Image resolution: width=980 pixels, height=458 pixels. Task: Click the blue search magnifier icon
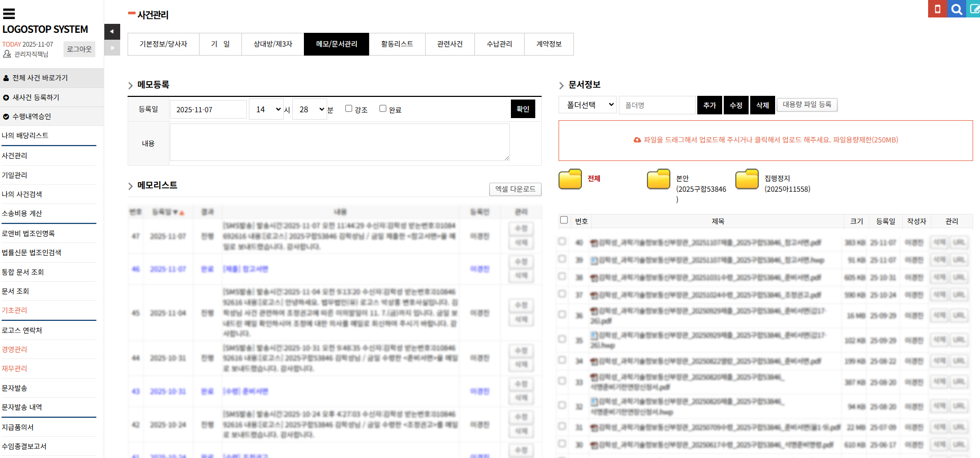[956, 9]
